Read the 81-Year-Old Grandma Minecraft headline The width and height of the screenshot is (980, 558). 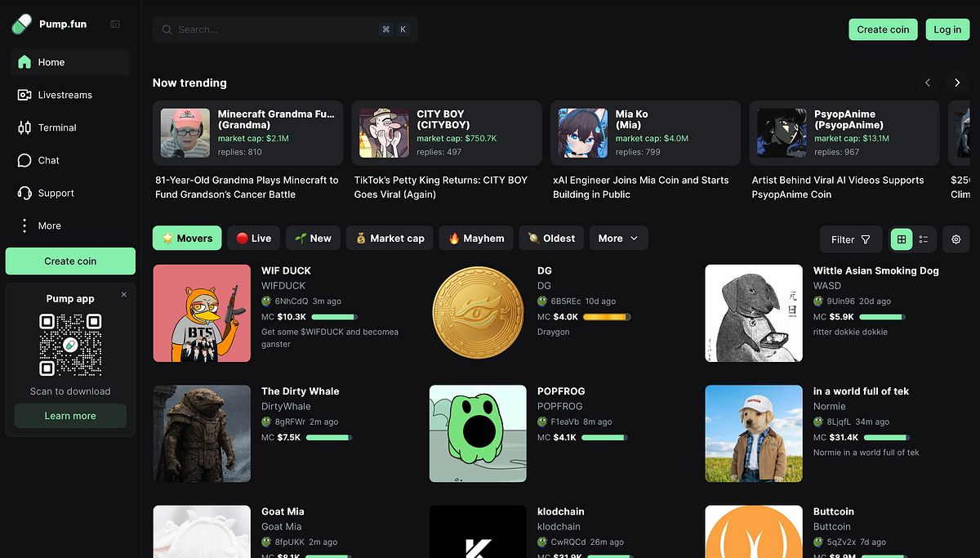coord(247,187)
